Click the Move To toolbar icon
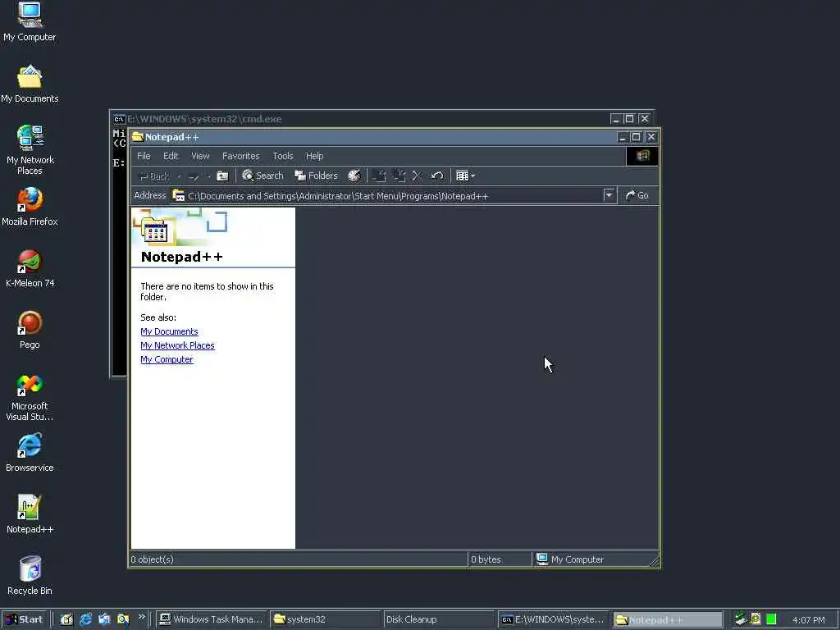Image resolution: width=840 pixels, height=630 pixels. [x=379, y=176]
